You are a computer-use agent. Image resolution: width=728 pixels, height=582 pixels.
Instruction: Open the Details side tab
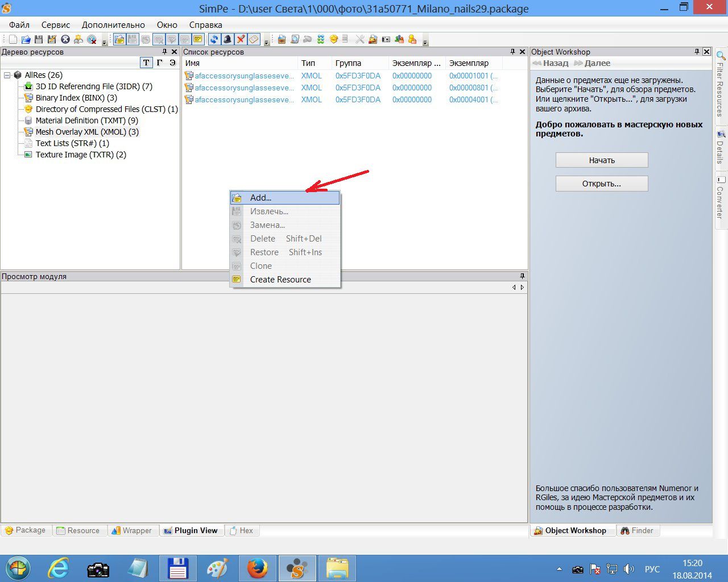click(x=721, y=147)
